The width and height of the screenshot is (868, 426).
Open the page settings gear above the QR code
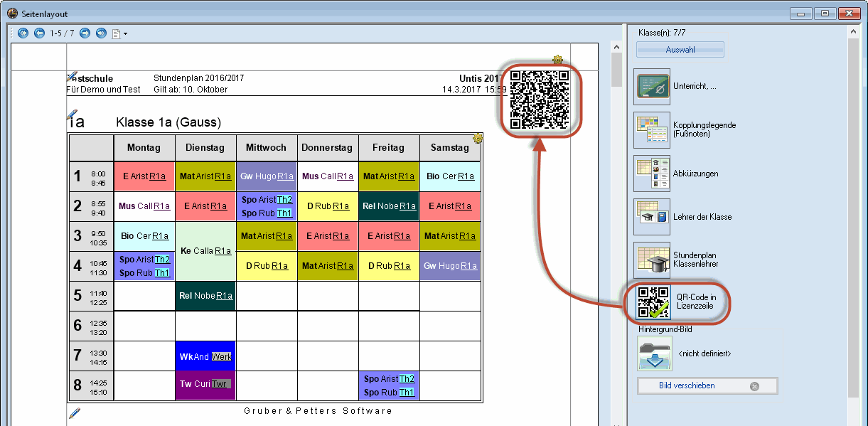point(557,60)
